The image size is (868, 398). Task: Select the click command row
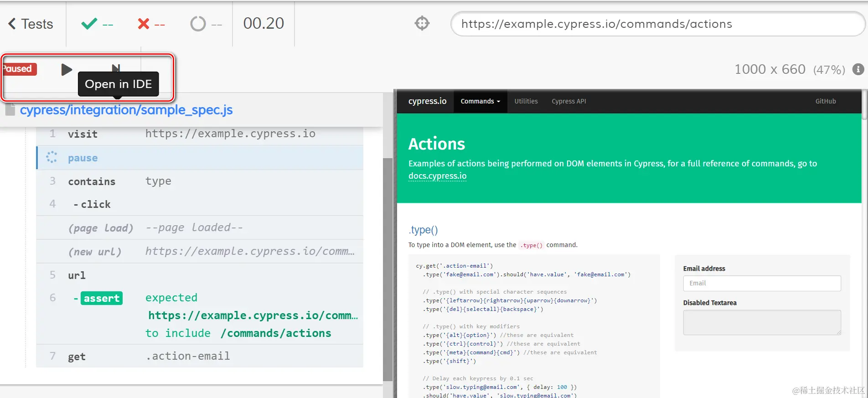(x=200, y=204)
